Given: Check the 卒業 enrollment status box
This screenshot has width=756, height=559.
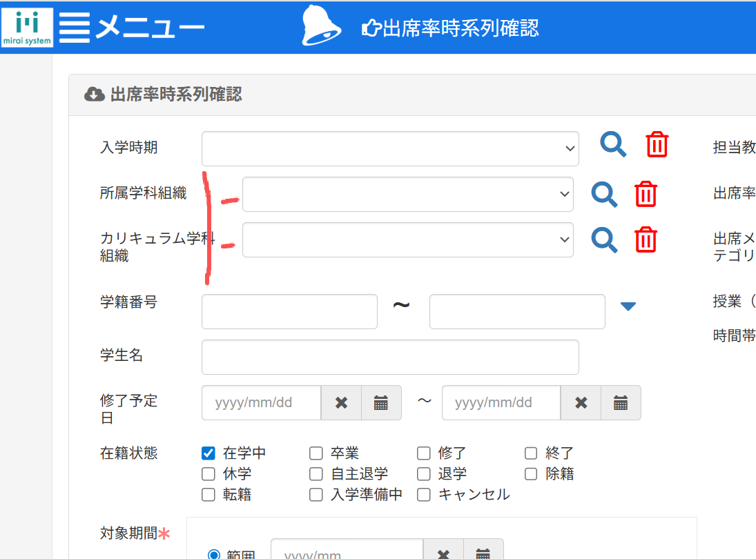Looking at the screenshot, I should (x=316, y=453).
